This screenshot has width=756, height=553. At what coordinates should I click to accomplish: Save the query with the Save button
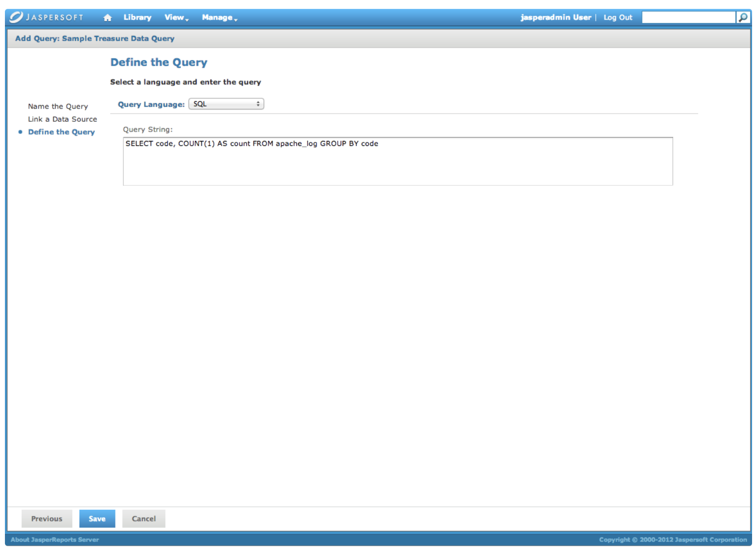(x=97, y=519)
